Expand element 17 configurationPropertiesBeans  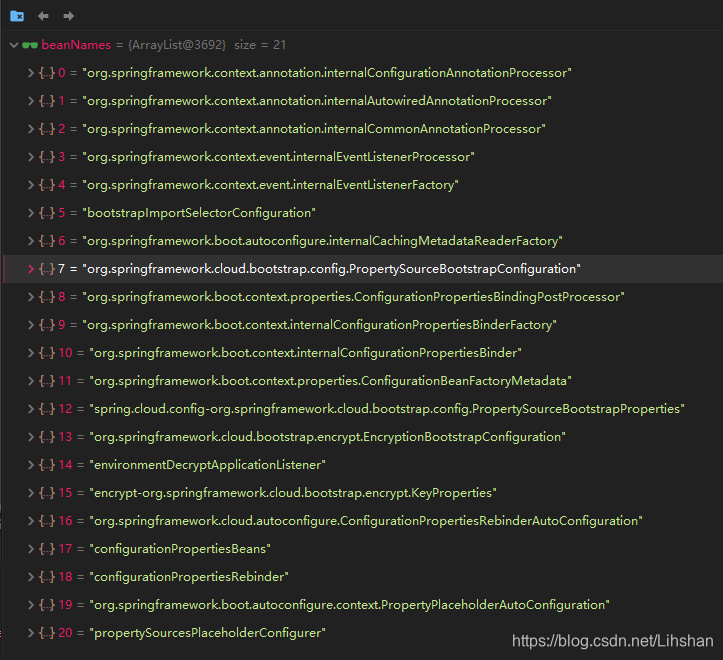coord(31,549)
